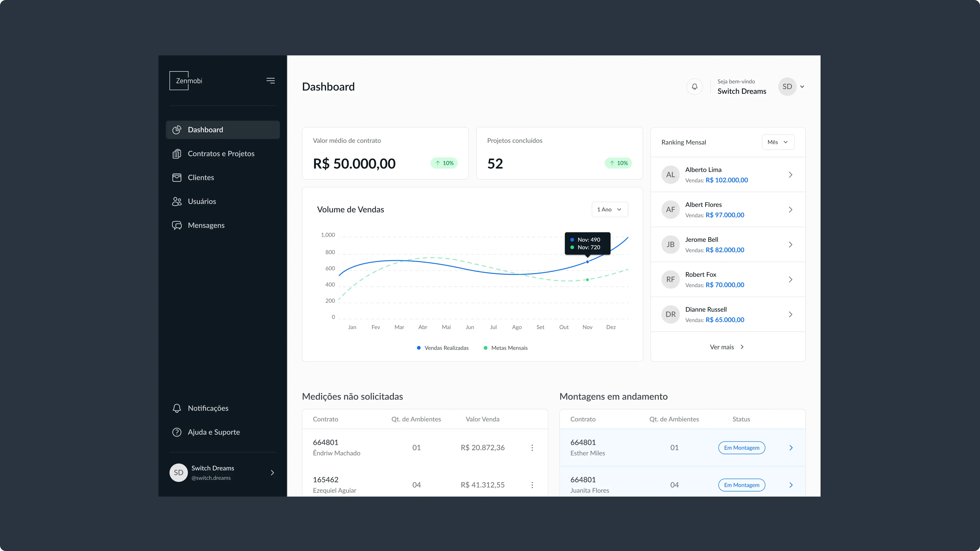Click Em Montagem status for Esther Miles

(x=742, y=448)
